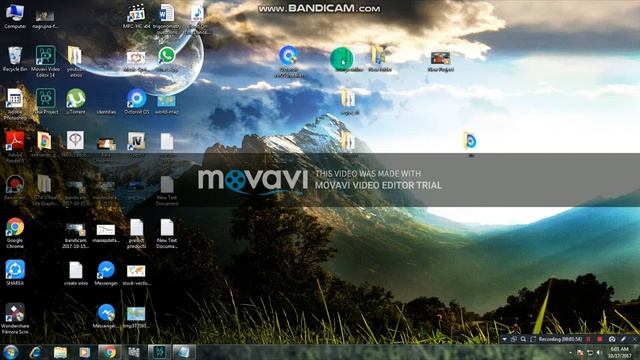The height and width of the screenshot is (360, 640).
Task: Stop the Bandicam recording with red button
Action: coord(600,339)
